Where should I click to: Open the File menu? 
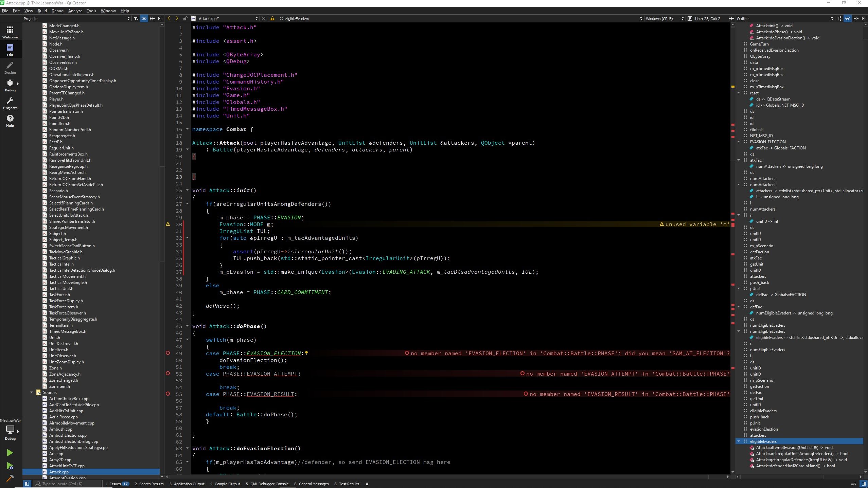click(5, 11)
